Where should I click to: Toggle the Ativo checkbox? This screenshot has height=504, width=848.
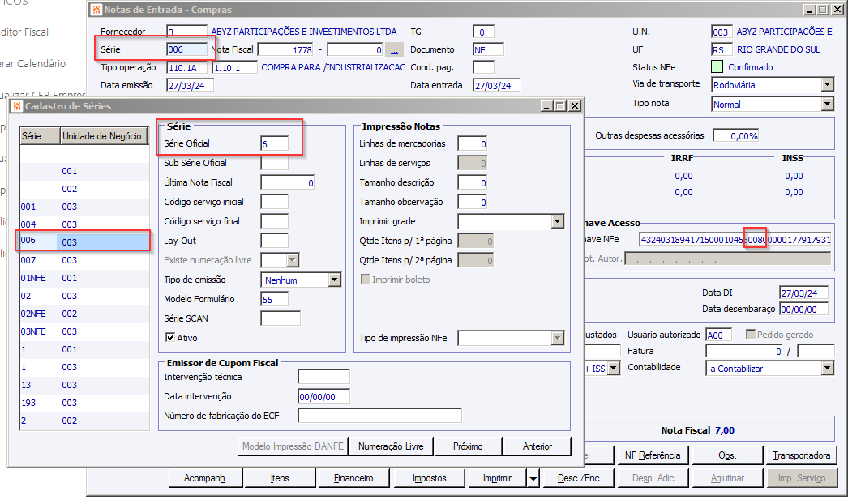tap(169, 337)
